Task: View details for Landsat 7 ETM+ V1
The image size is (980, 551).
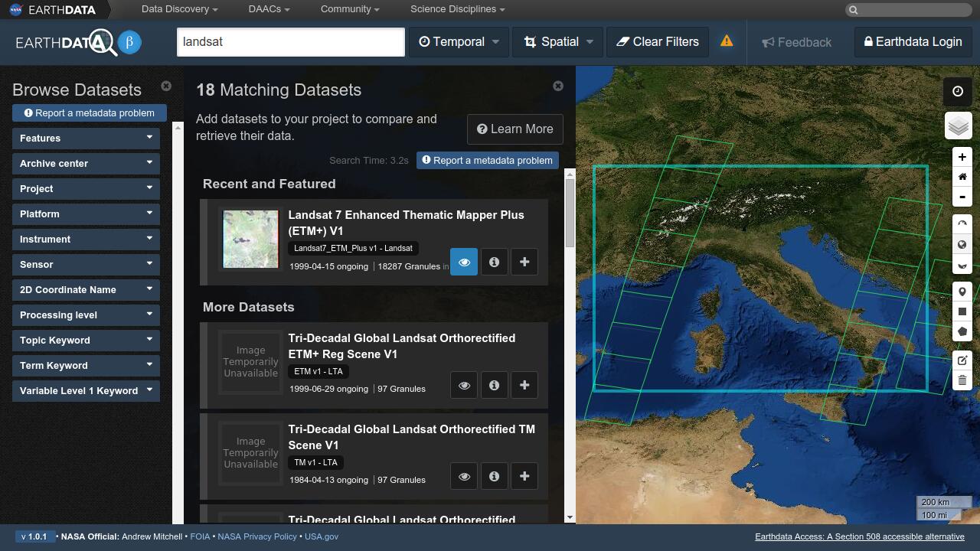Action: click(x=495, y=262)
